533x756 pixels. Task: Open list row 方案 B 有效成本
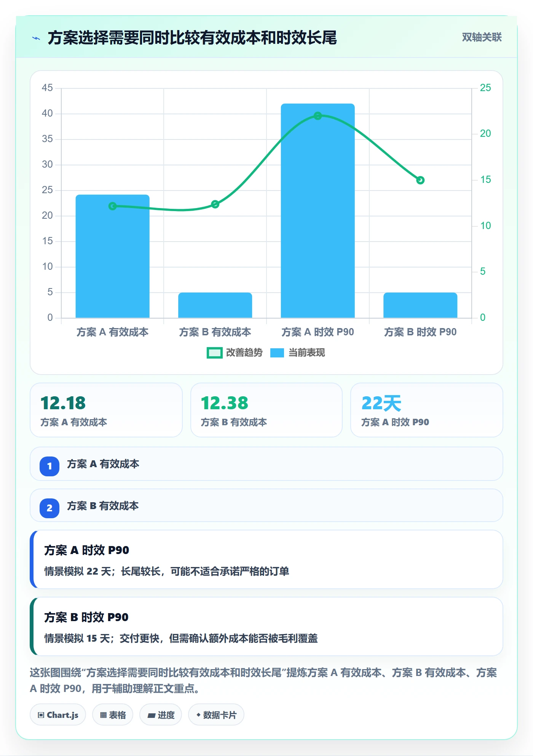coord(266,506)
